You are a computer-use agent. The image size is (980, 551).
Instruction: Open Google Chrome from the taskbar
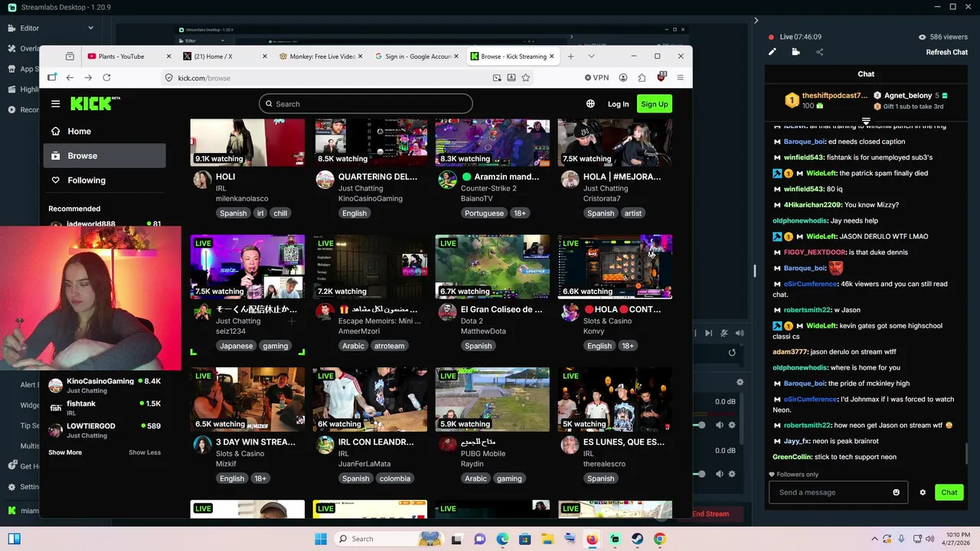coord(659,539)
